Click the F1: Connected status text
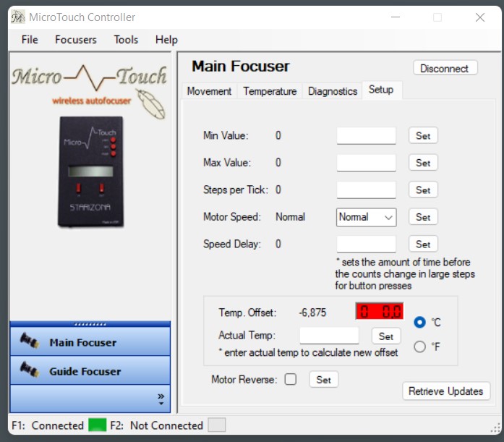Screen dimensions: 504x442 point(48,425)
